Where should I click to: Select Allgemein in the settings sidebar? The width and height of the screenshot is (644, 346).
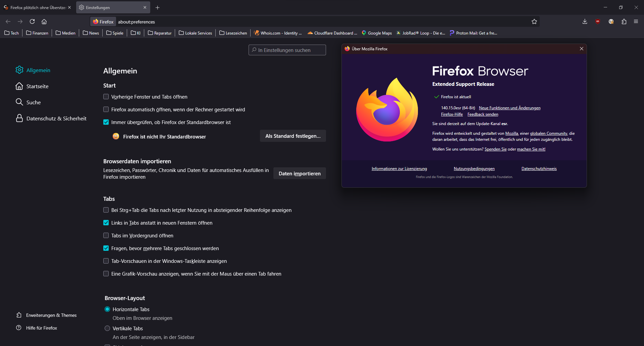(33, 70)
